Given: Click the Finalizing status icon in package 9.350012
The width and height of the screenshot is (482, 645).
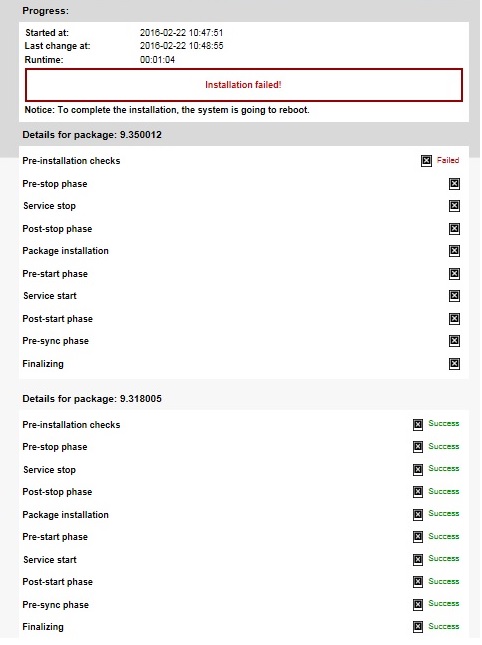Looking at the screenshot, I should pyautogui.click(x=454, y=364).
